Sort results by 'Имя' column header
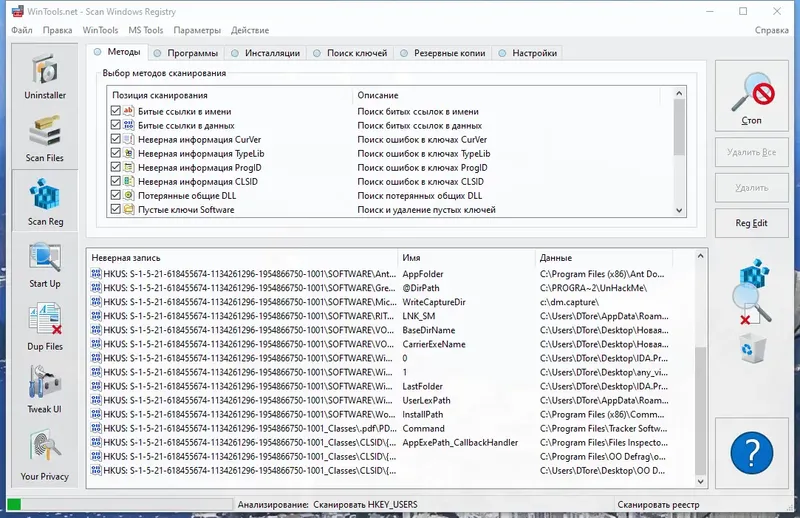800x518 pixels. pyautogui.click(x=466, y=258)
